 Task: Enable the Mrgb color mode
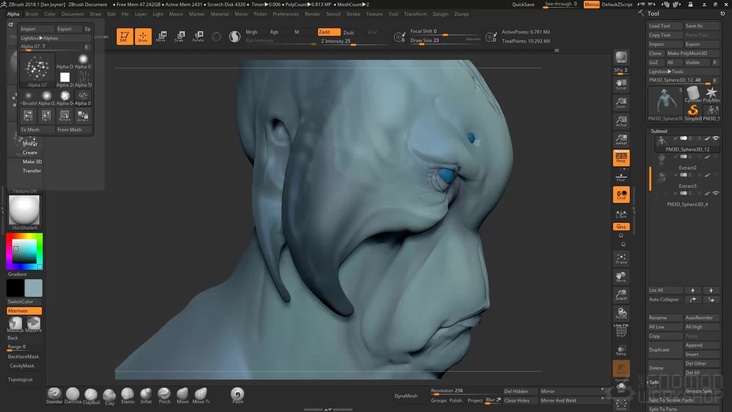pos(252,32)
